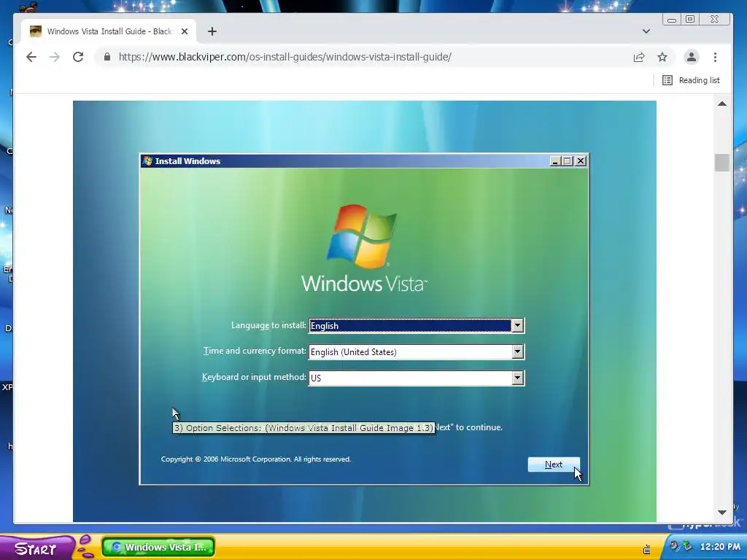747x560 pixels.
Task: Expand the Language to install dropdown arrow
Action: (x=517, y=326)
